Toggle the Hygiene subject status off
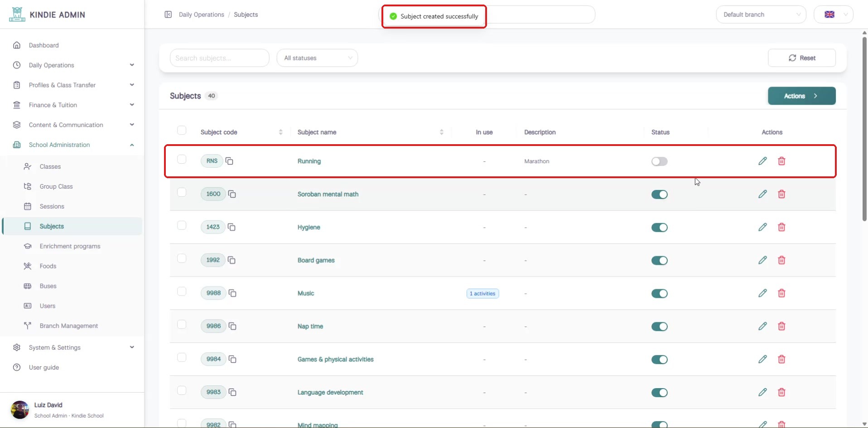 tap(659, 228)
